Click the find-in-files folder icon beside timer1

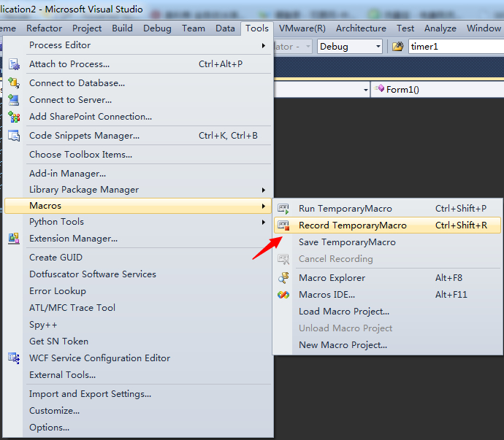[397, 47]
